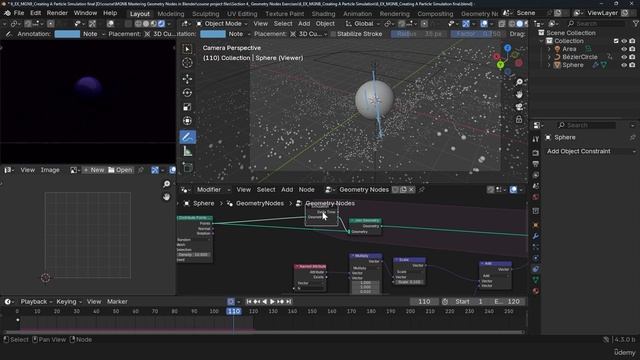Jump to the timeline start frame button
The width and height of the screenshot is (640, 360).
(249, 302)
